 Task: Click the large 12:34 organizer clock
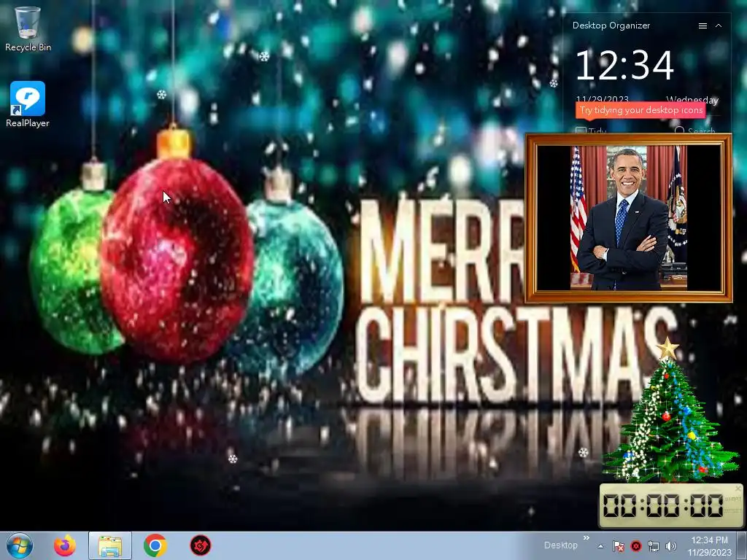coord(624,65)
